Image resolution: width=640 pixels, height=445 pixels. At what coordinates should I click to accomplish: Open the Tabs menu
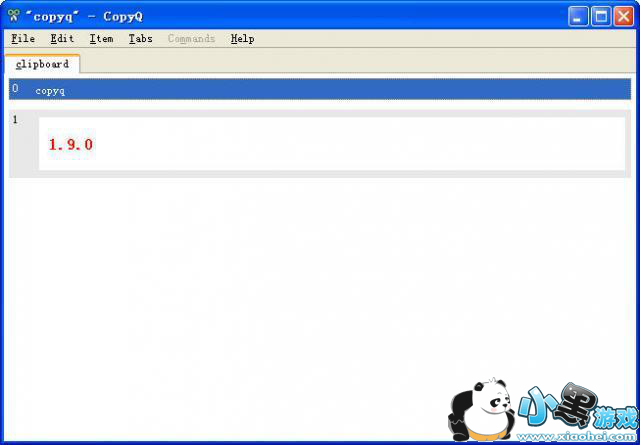coord(140,39)
